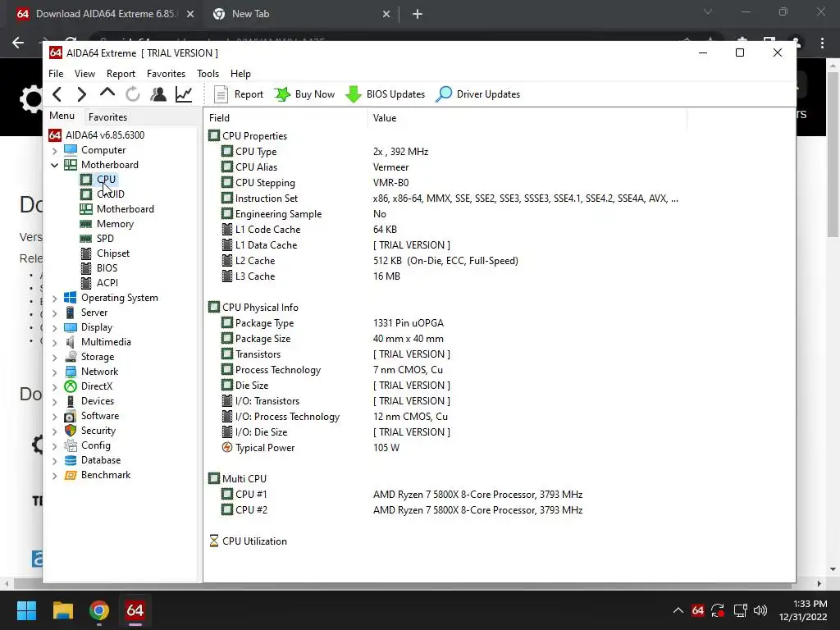840x630 pixels.
Task: Open BIOS Updates from the toolbar
Action: [x=386, y=94]
